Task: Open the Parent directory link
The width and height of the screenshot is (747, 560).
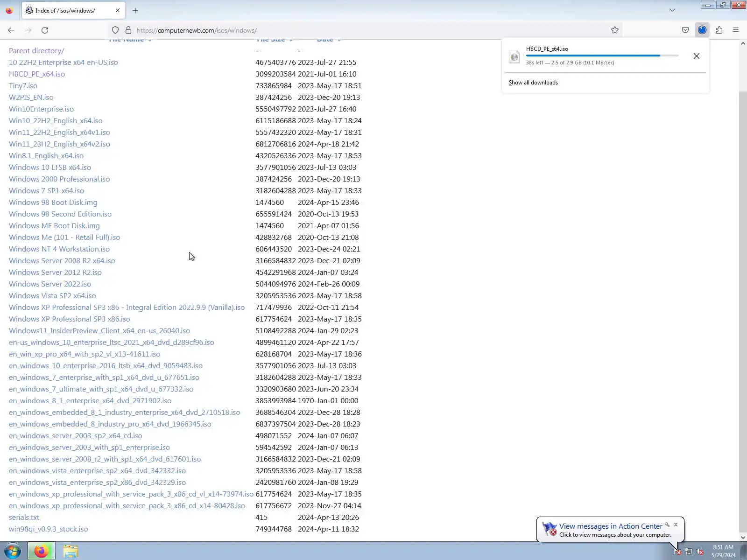Action: click(x=36, y=50)
